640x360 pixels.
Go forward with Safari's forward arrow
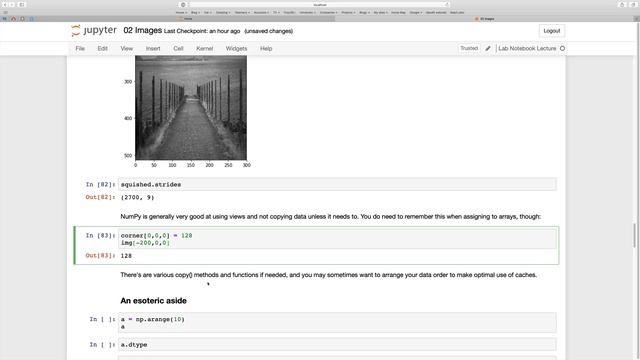(12, 4)
